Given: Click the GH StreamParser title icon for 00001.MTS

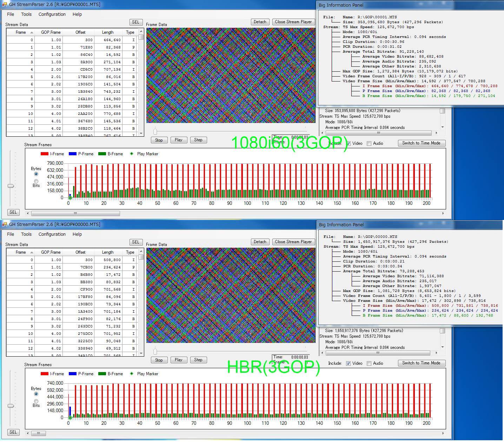Looking at the screenshot, I should click(x=5, y=5).
